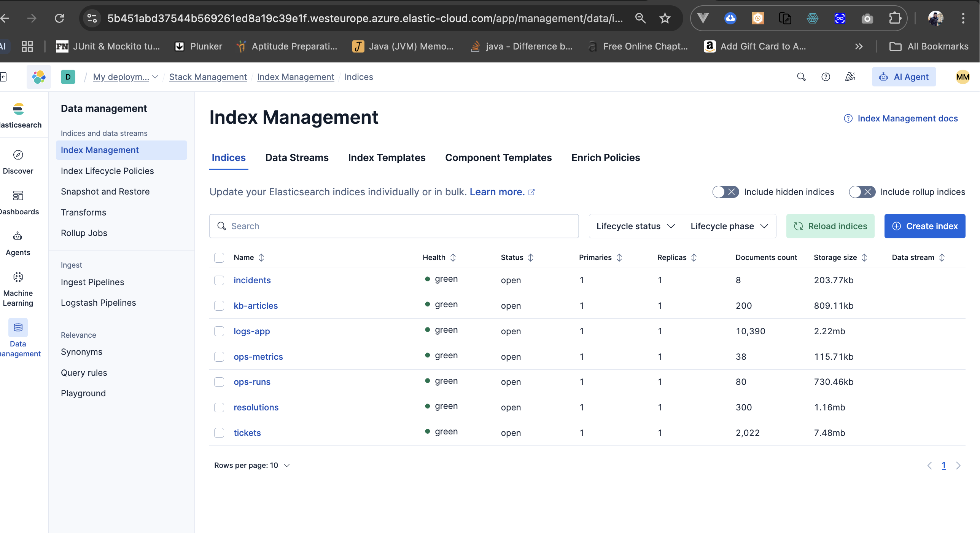Open Agents in the side navigation
The image size is (980, 533).
click(x=18, y=244)
